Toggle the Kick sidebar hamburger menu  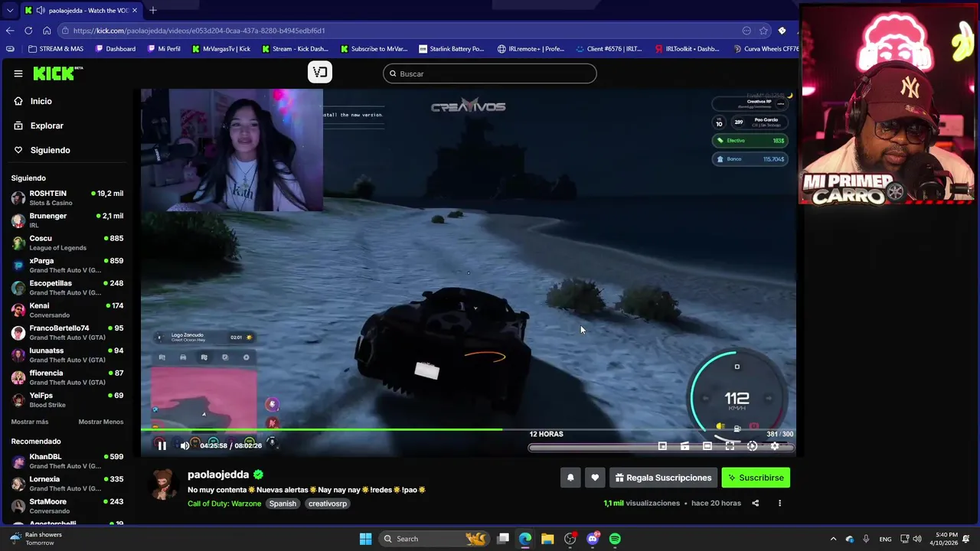[18, 73]
